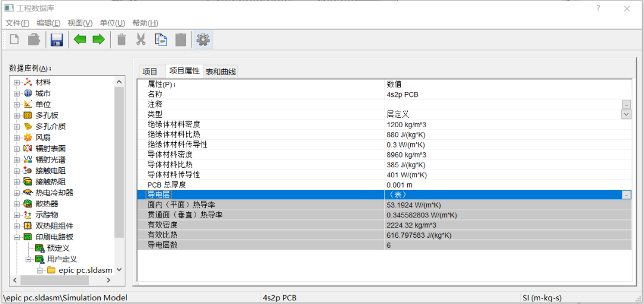Click the Open file toolbar icon
644x304 pixels.
click(34, 39)
